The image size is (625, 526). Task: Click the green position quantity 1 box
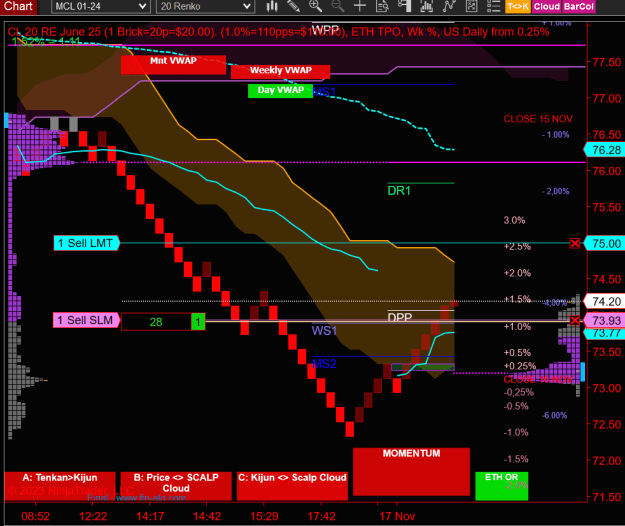click(x=198, y=322)
